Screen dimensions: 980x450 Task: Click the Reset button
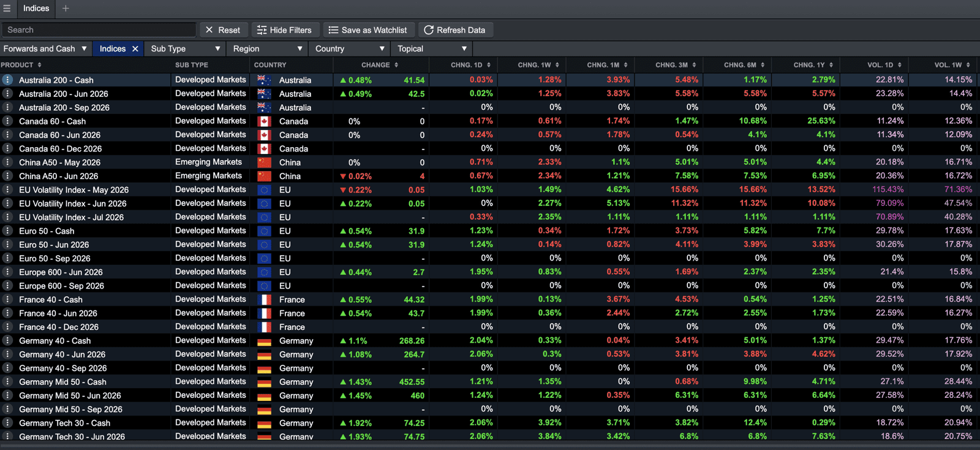click(223, 30)
